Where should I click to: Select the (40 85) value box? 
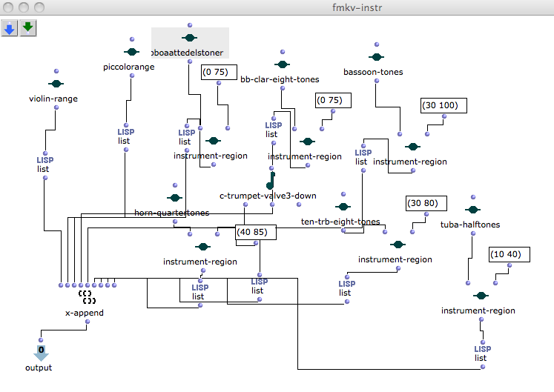256,232
